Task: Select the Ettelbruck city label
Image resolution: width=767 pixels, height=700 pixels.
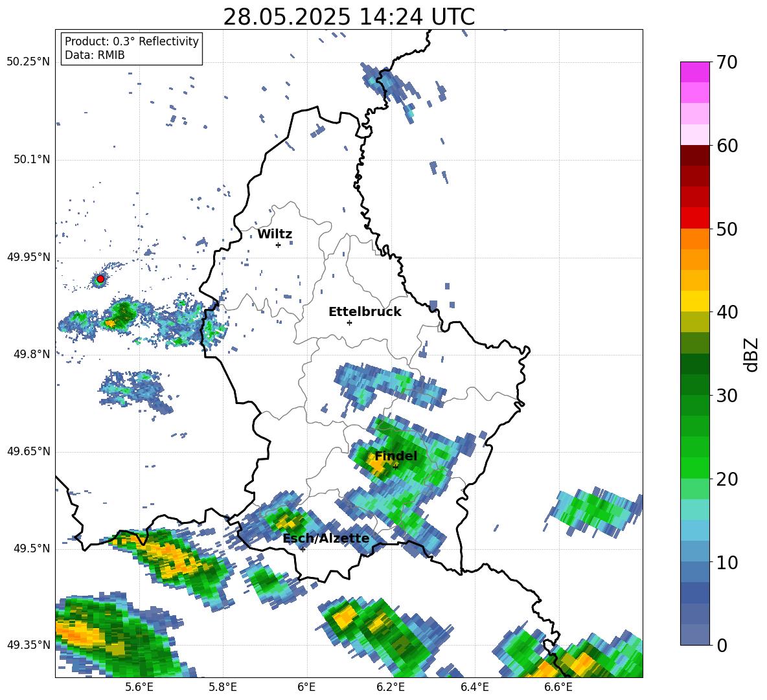Action: click(x=365, y=312)
